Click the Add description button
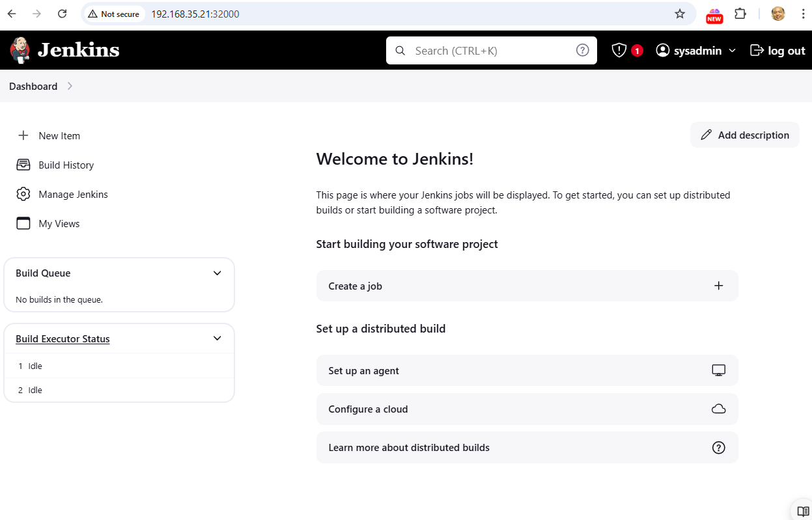The height and width of the screenshot is (520, 812). point(745,135)
